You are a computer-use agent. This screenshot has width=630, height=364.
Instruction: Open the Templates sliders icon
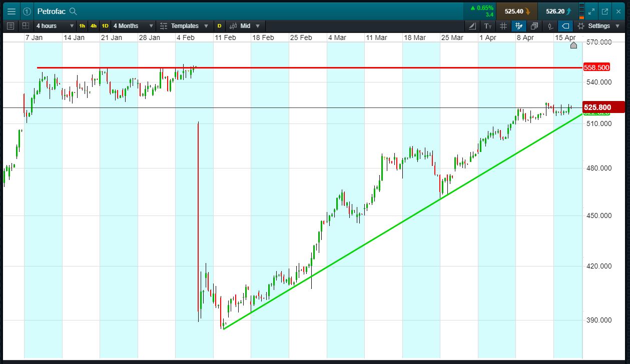tap(164, 26)
